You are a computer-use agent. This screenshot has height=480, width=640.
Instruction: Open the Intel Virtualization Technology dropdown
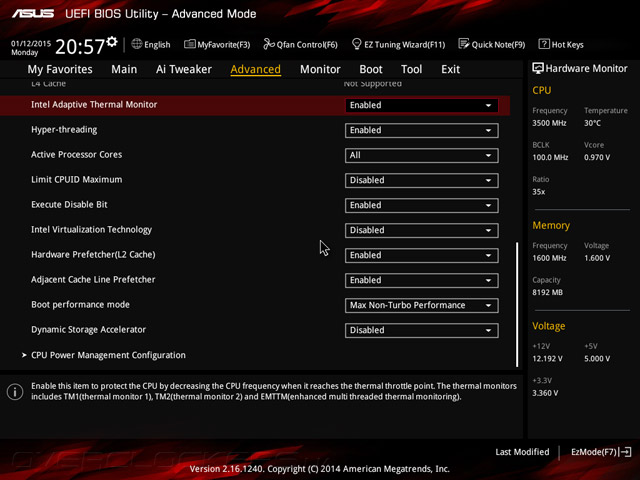point(421,230)
